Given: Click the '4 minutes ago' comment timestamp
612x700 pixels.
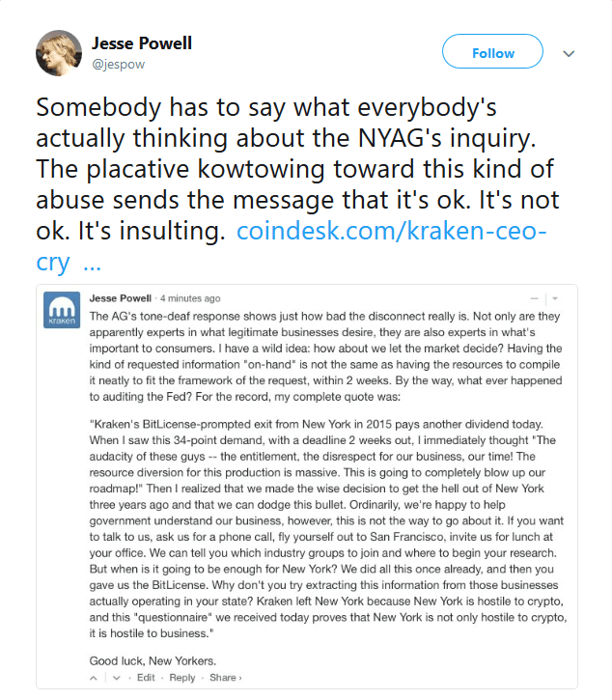Looking at the screenshot, I should [x=190, y=298].
